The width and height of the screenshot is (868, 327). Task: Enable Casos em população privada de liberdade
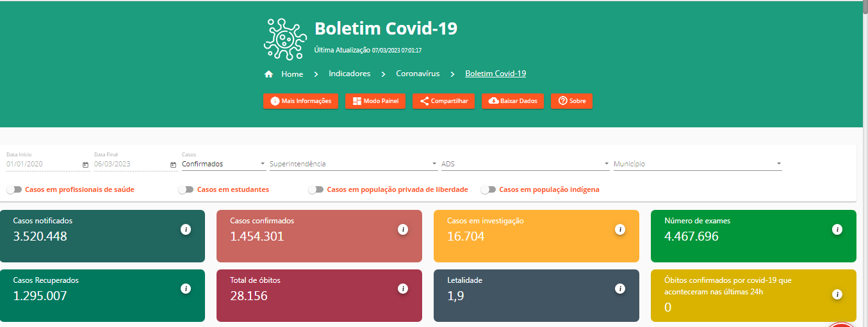point(316,190)
